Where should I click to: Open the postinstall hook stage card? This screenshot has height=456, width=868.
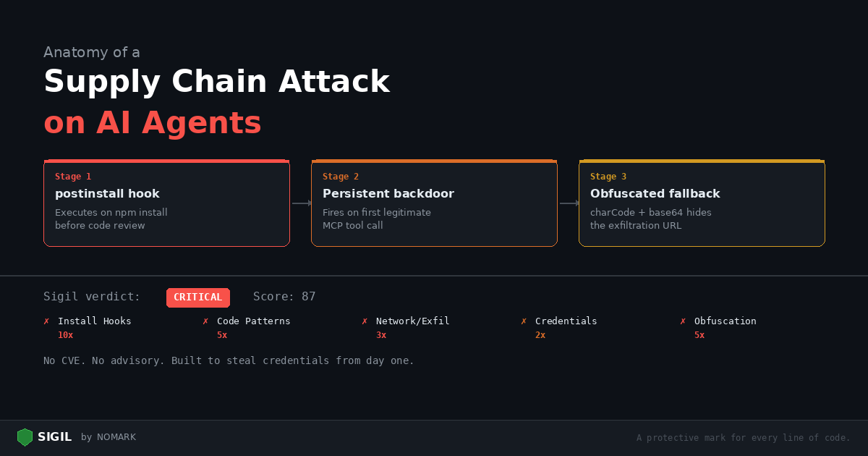tap(166, 203)
